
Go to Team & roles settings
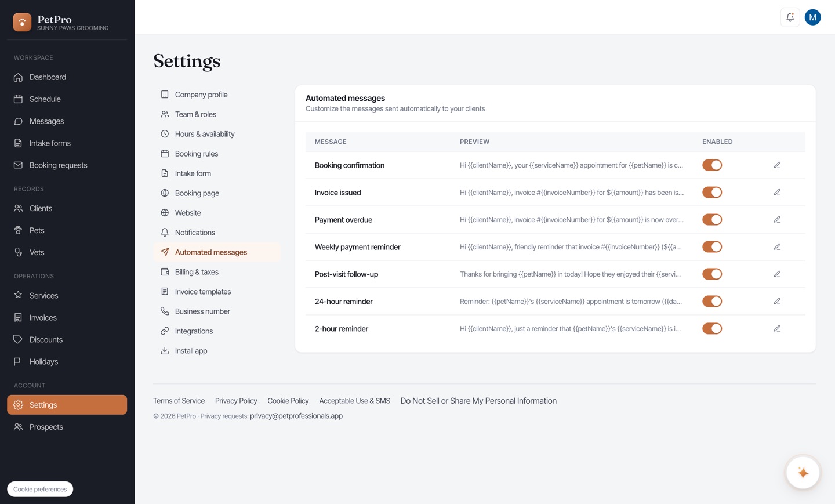[217, 114]
